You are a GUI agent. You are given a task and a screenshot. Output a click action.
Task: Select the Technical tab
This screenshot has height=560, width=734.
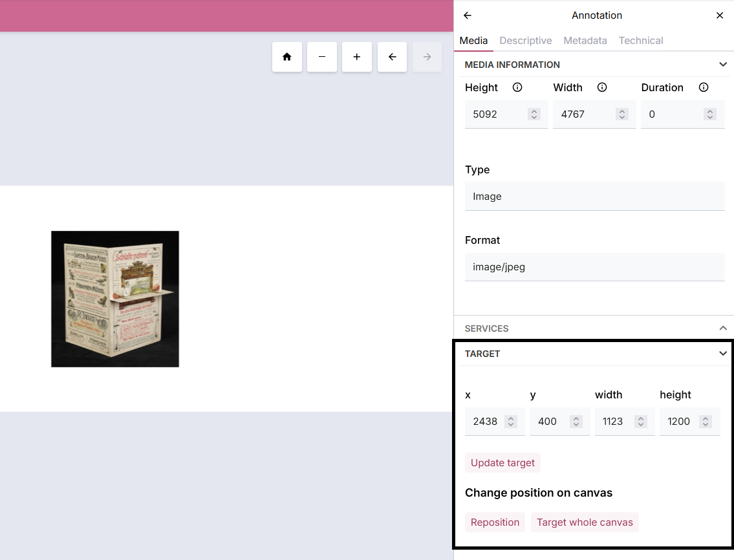[x=640, y=41]
